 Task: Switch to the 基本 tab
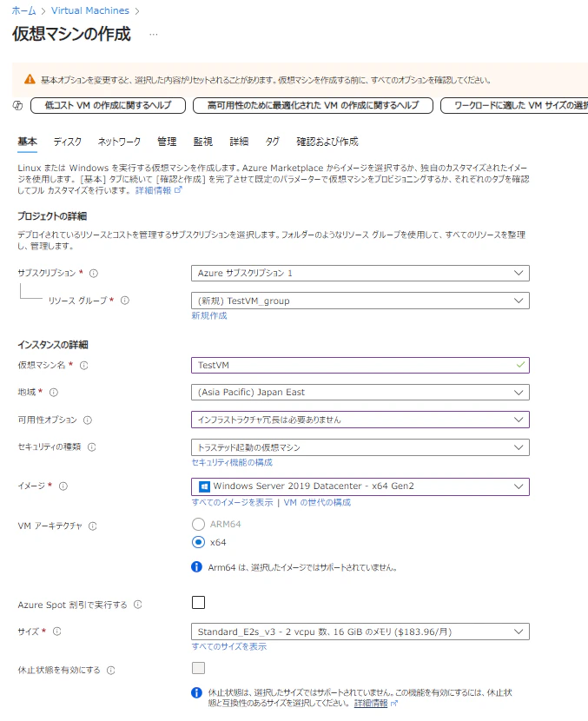click(27, 142)
